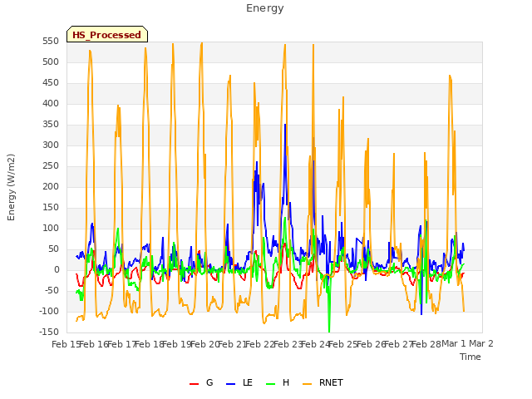The width and height of the screenshot is (532, 399).
Task: Click the 150 y-axis tick label
Action: coord(51,207)
